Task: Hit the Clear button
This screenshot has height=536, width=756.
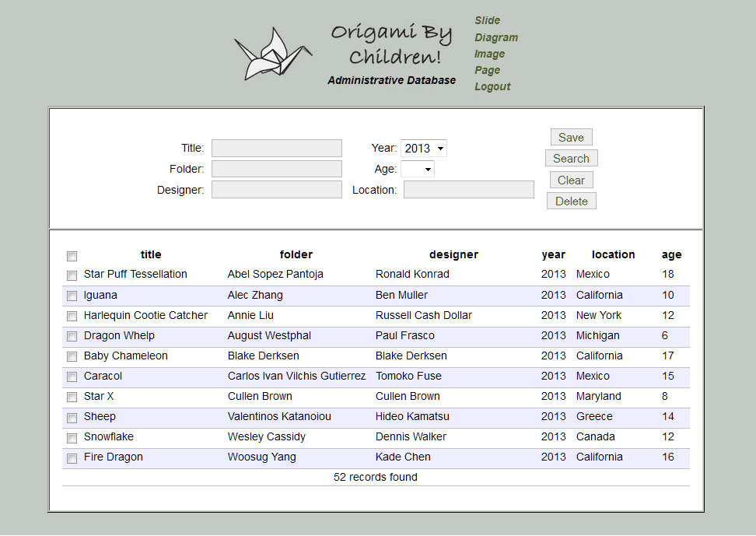Action: coord(571,180)
